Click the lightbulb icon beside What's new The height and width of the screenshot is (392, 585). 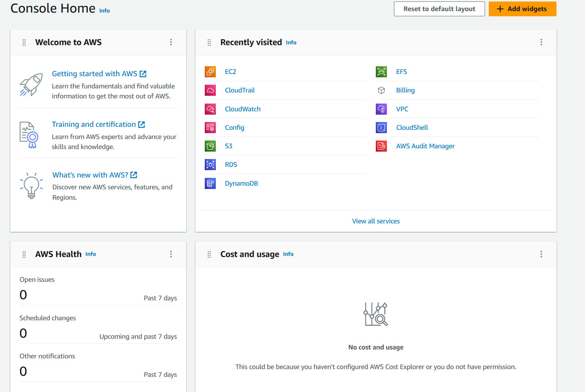point(31,186)
